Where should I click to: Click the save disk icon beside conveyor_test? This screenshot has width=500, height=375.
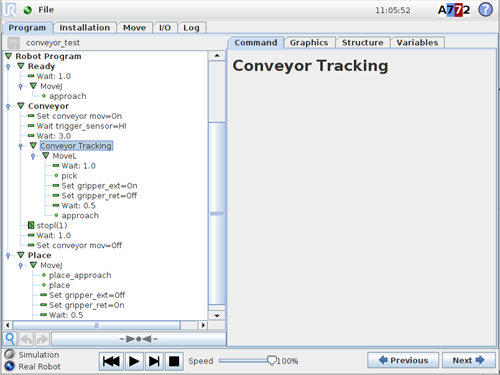14,43
